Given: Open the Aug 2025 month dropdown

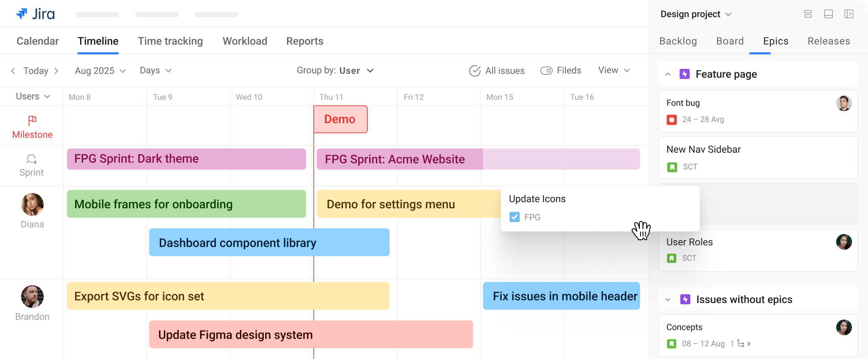Looking at the screenshot, I should (x=100, y=71).
